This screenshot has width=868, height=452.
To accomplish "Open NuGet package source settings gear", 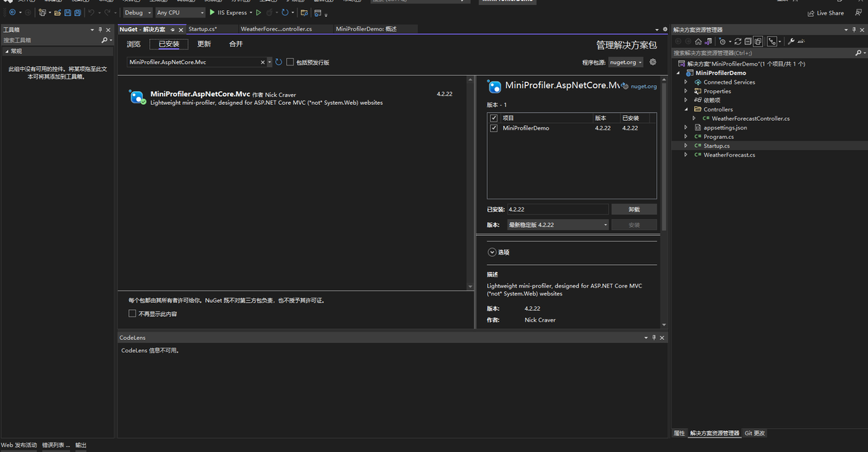I will point(652,62).
